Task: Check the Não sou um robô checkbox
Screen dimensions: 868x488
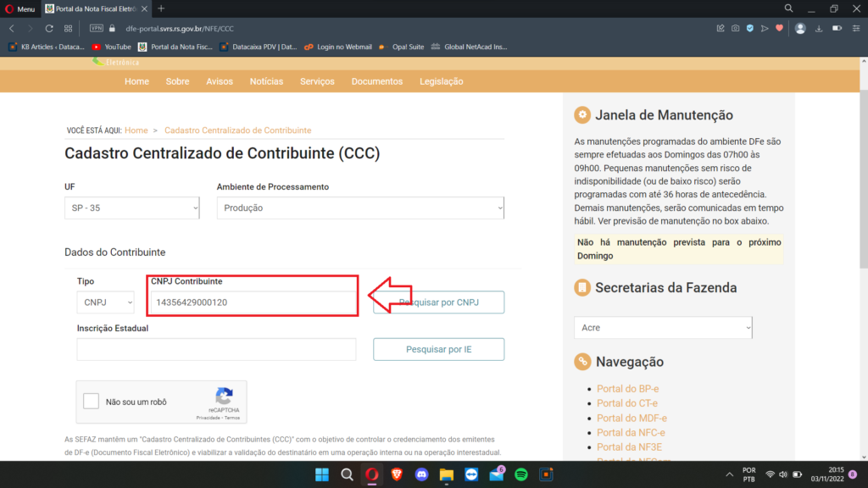Action: tap(91, 401)
